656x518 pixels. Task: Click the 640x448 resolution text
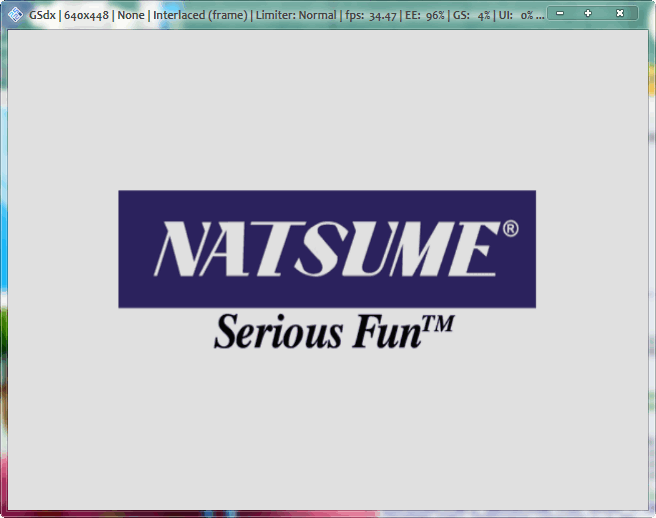(86, 15)
